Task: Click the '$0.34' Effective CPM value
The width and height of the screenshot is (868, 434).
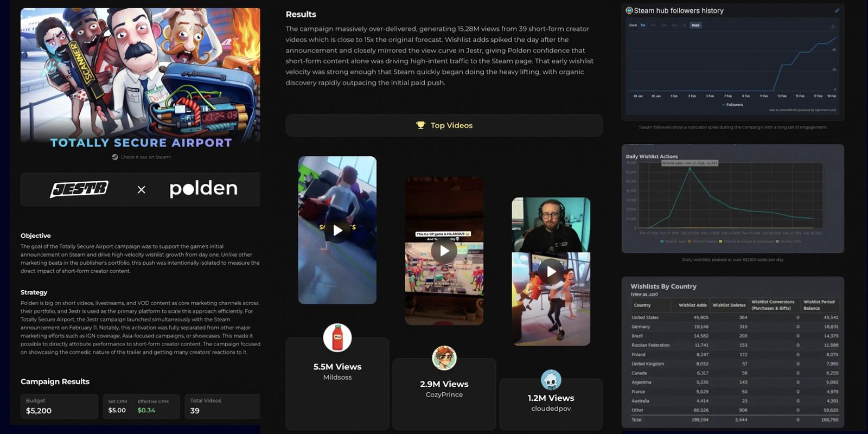Action: (146, 410)
